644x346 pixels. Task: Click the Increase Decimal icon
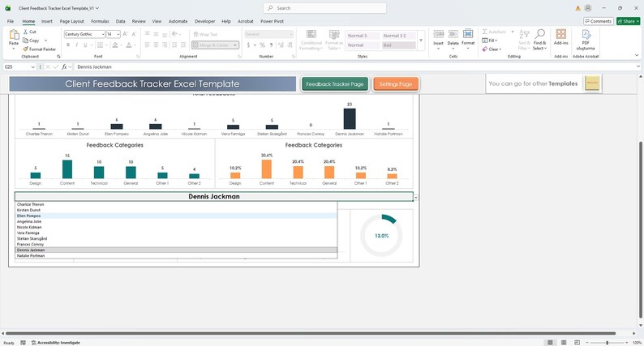[281, 45]
